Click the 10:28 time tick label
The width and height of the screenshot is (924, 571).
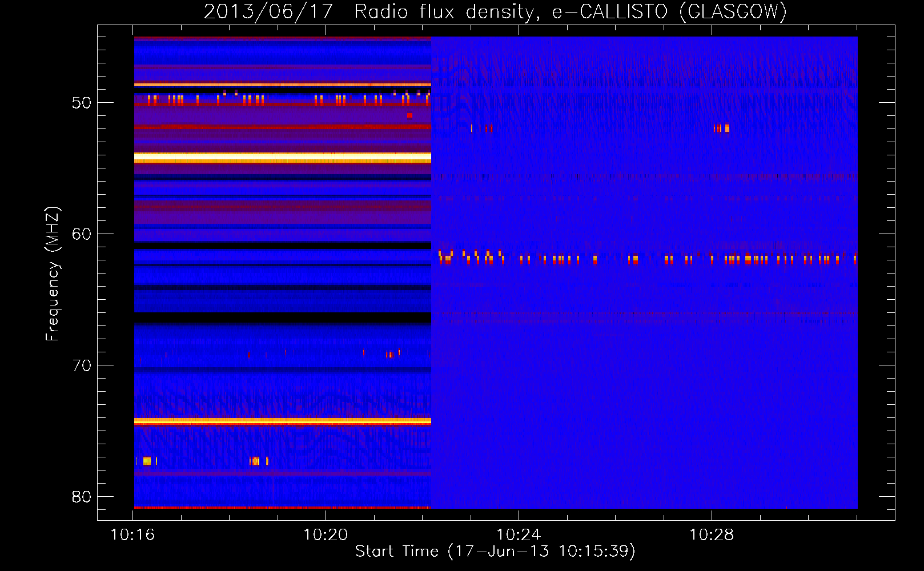[x=712, y=535]
